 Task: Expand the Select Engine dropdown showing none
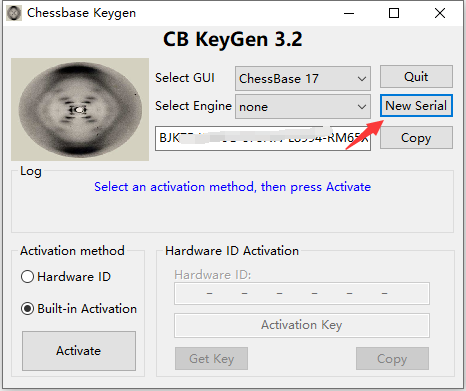pos(303,107)
